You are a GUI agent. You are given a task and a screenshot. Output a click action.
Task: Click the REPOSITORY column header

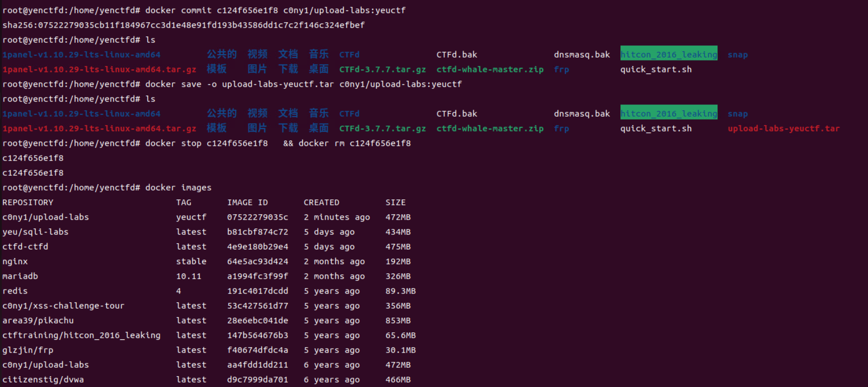pyautogui.click(x=28, y=202)
